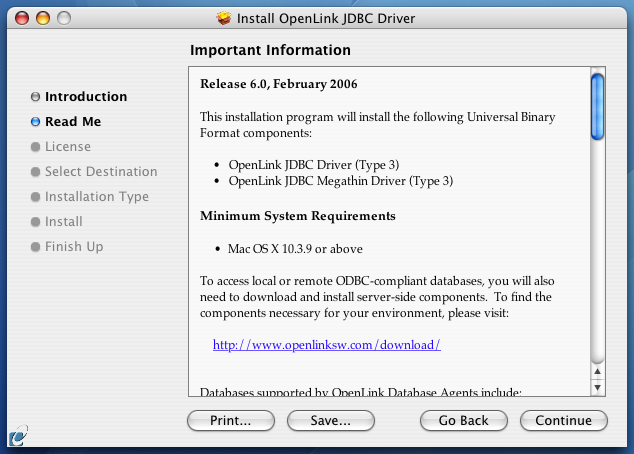This screenshot has width=634, height=454.
Task: Zoom the window with the green button
Action: (x=64, y=18)
